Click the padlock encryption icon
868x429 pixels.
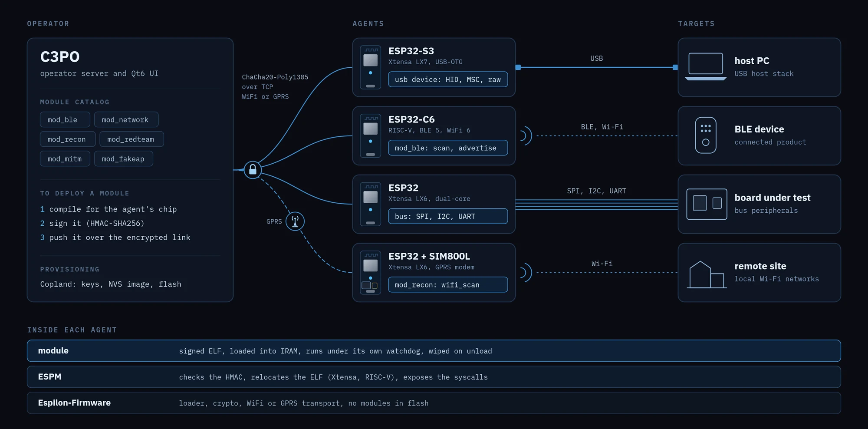(253, 170)
